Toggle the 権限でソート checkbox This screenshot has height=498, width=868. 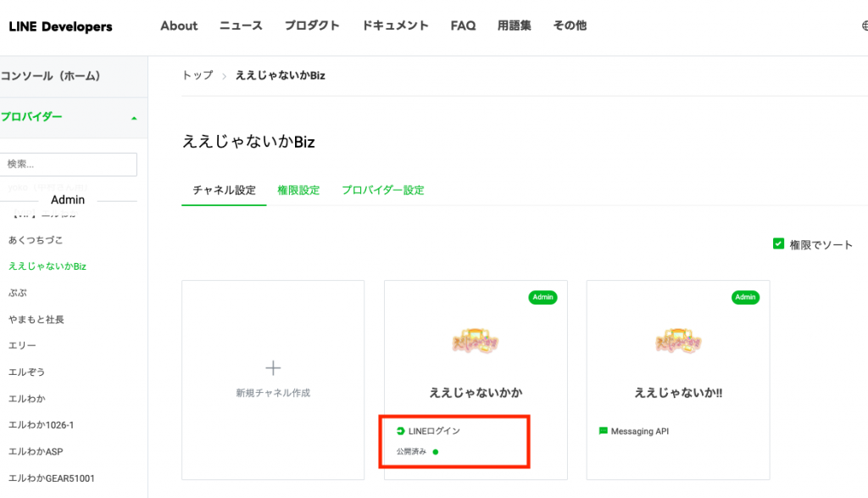point(778,243)
